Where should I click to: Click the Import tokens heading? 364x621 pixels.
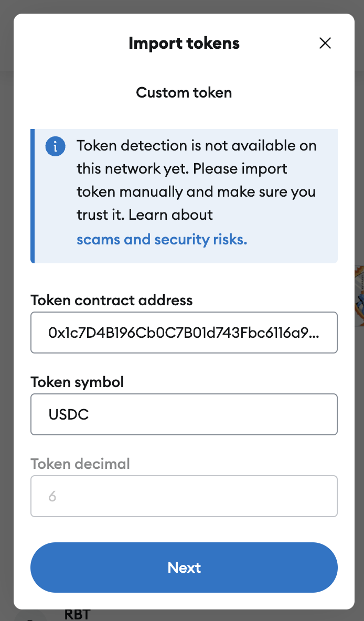(x=184, y=43)
